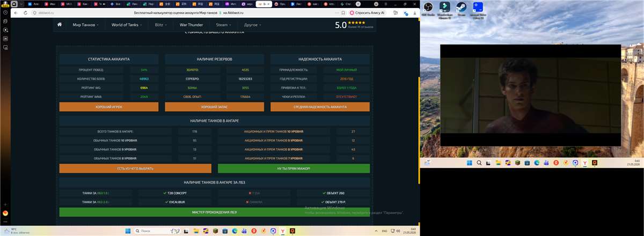This screenshot has height=236, width=644.
Task: Click the ЕСТЬ ИЗ ЧЕГО ВЫБРАТЬ button
Action: click(x=135, y=168)
